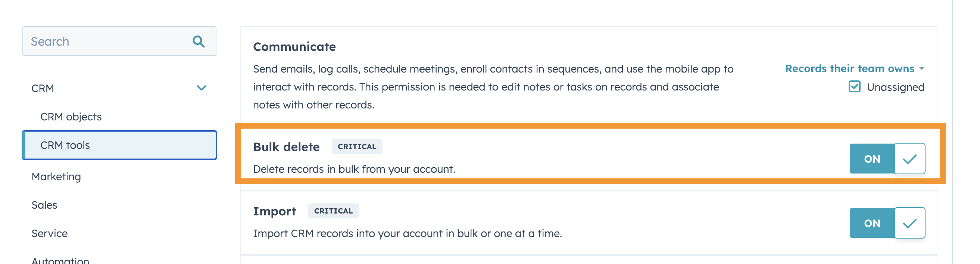980x264 pixels.
Task: Click the Communicate section heading
Action: pyautogui.click(x=294, y=46)
